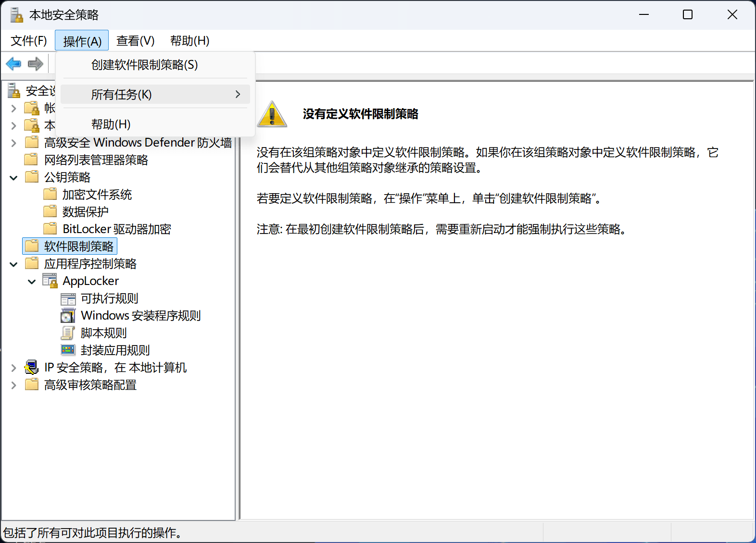The height and width of the screenshot is (543, 756).
Task: Select the Windows 安装程序规则 icon
Action: (68, 316)
